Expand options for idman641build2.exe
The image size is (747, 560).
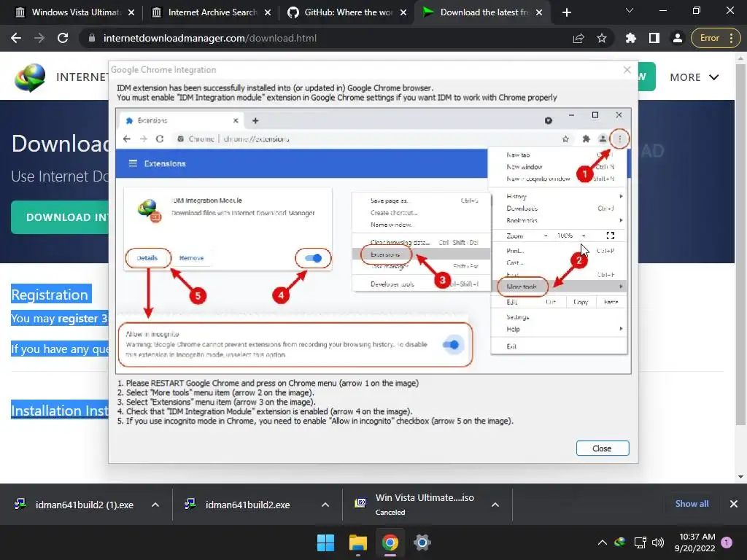[x=325, y=505]
